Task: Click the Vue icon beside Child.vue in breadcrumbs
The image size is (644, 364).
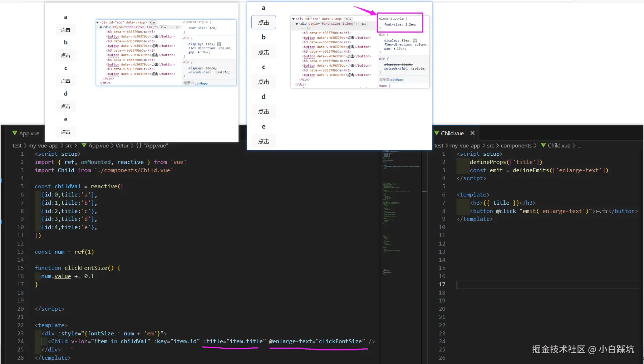Action: [x=544, y=145]
